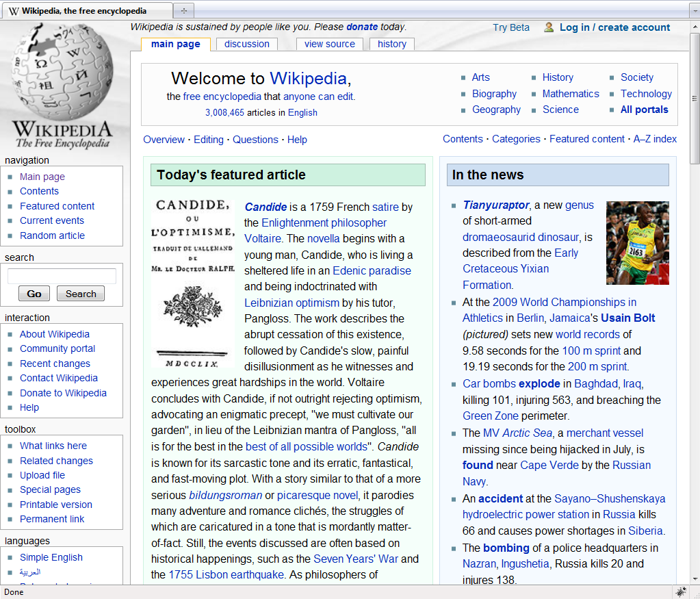
Task: Click the Search button in sidebar
Action: tap(81, 294)
